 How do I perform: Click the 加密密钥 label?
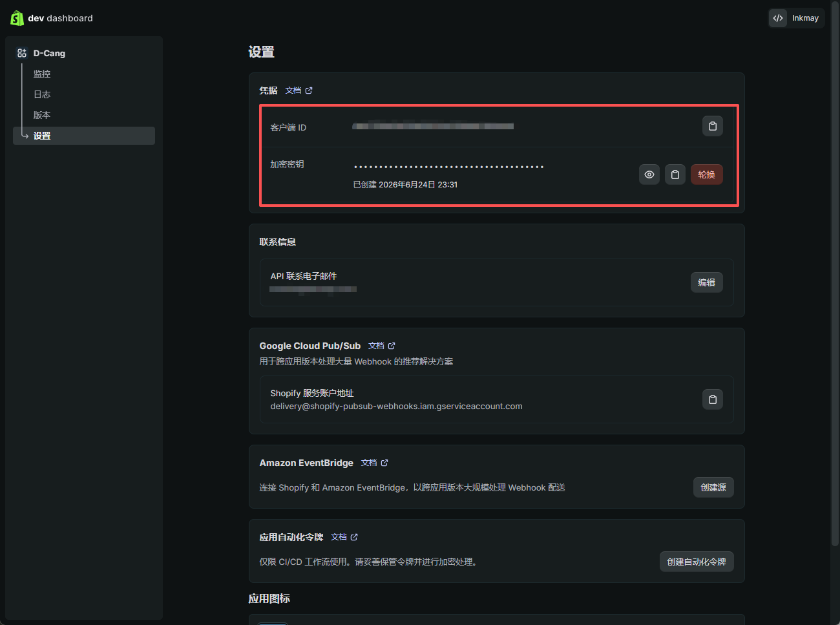pos(287,164)
